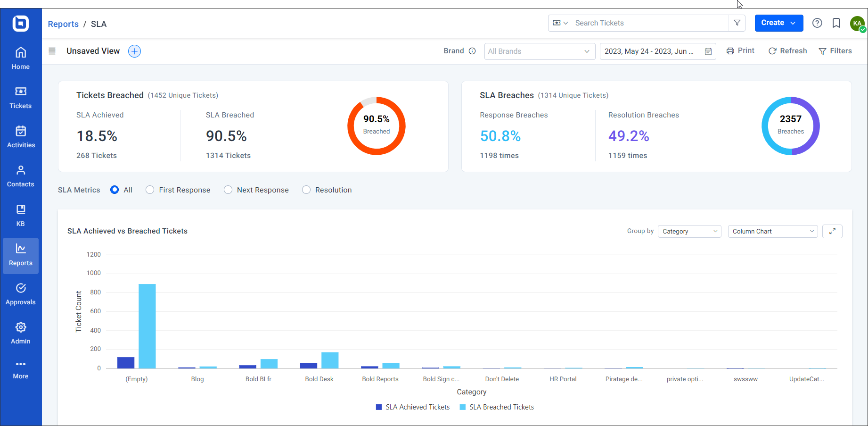This screenshot has height=426, width=868.
Task: Print the SLA report
Action: click(x=740, y=50)
